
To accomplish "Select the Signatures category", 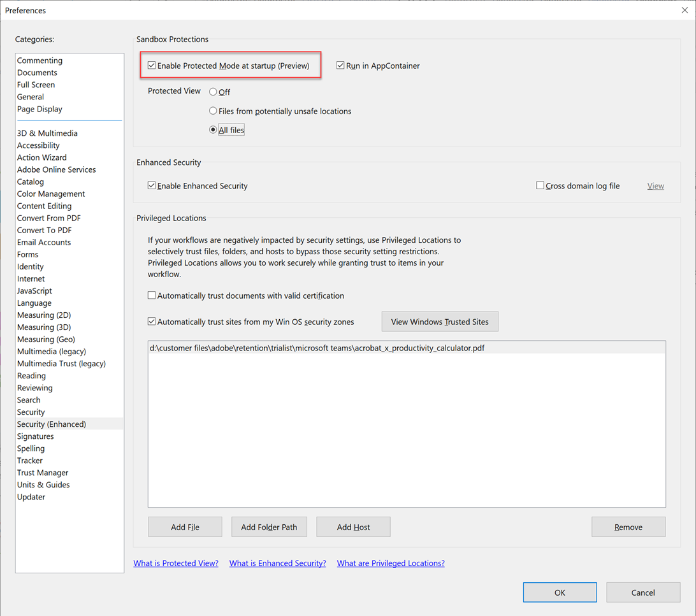I will 35,436.
